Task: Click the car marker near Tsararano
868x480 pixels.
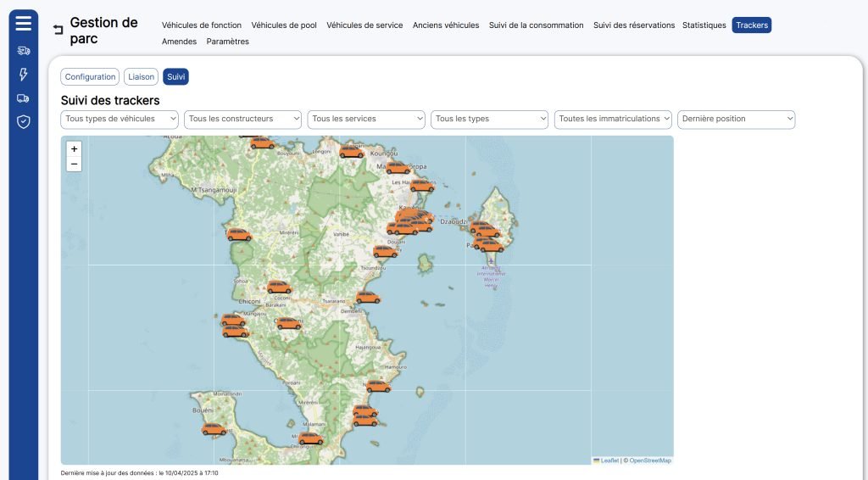Action: 368,298
